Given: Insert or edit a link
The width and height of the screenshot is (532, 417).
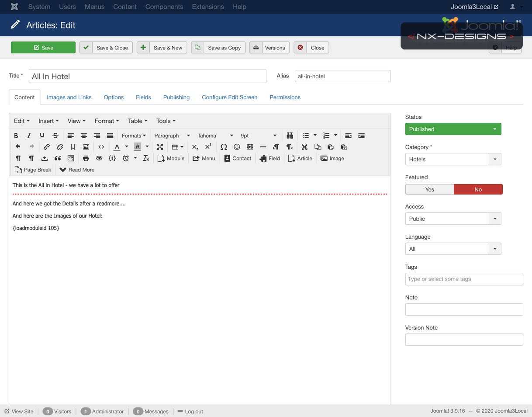Looking at the screenshot, I should click(x=47, y=147).
